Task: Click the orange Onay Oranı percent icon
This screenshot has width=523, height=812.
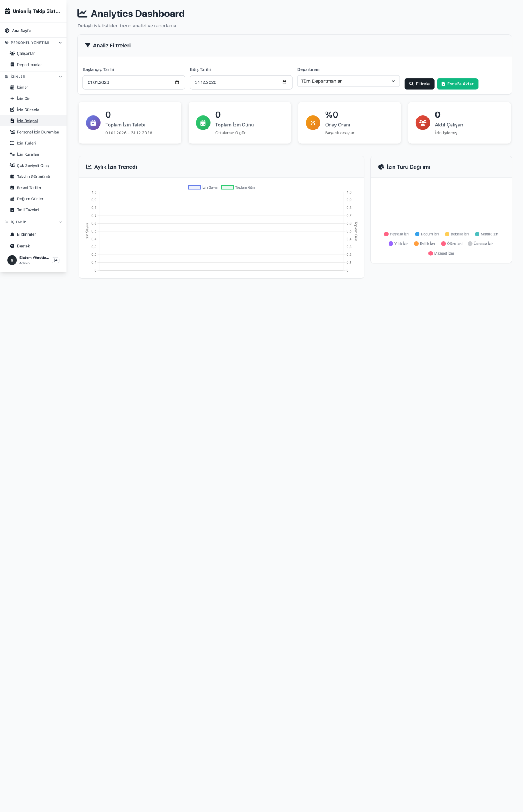Action: point(313,123)
